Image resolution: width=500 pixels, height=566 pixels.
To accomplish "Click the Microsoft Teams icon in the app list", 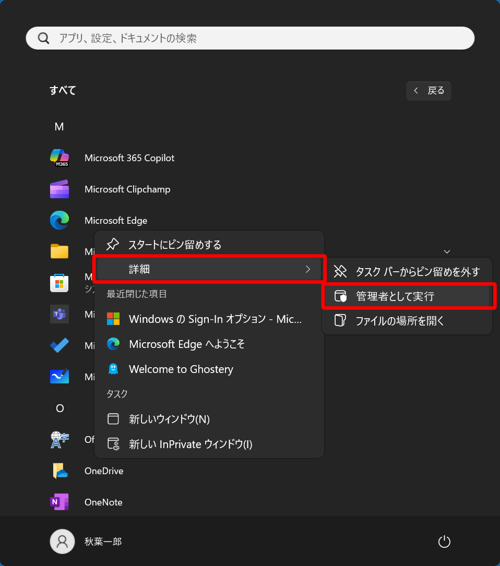I will (x=60, y=314).
